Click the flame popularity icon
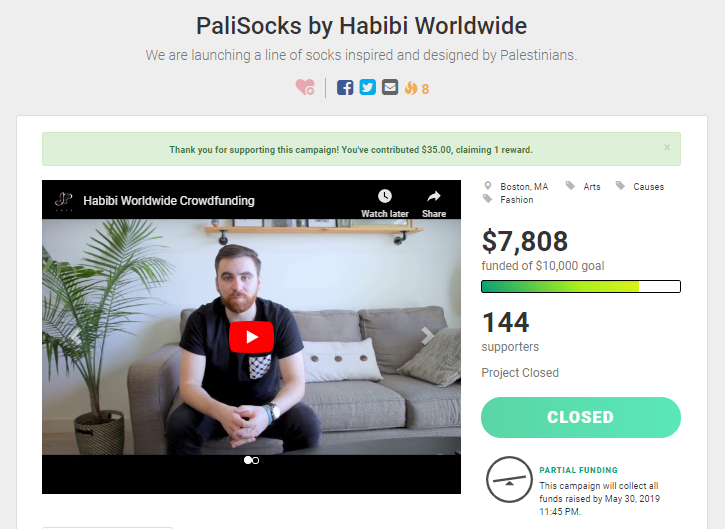This screenshot has height=529, width=725. coord(411,88)
